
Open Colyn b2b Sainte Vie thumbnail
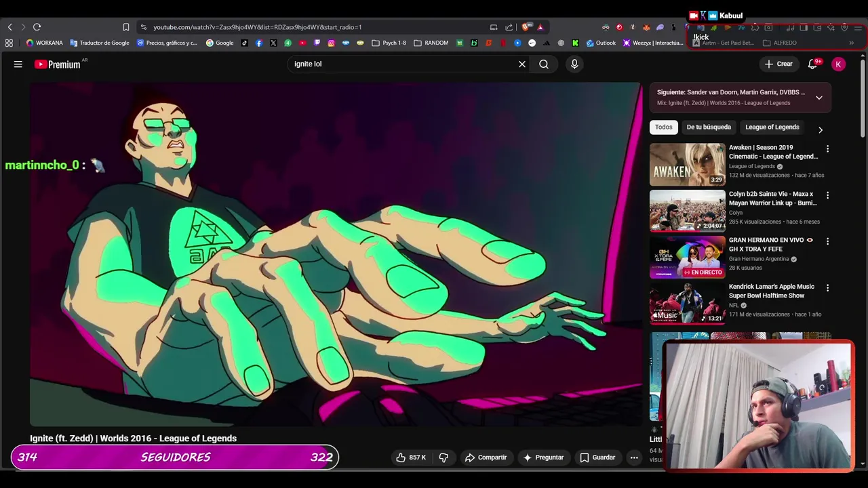pyautogui.click(x=687, y=211)
